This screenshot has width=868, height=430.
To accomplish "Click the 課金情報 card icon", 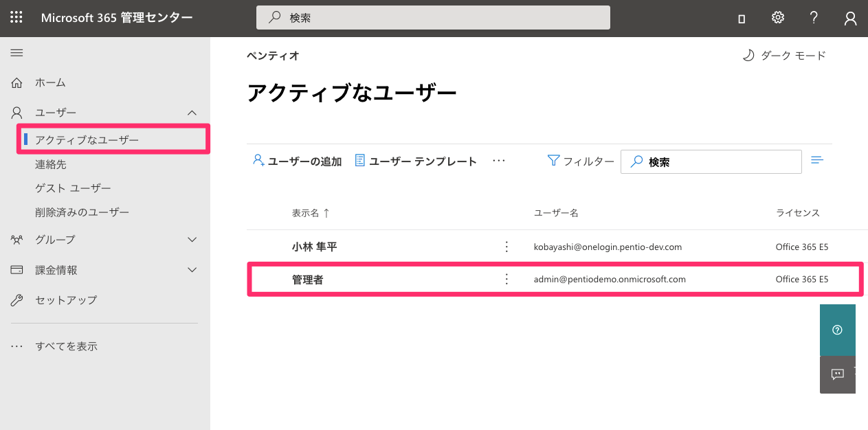I will pyautogui.click(x=17, y=270).
